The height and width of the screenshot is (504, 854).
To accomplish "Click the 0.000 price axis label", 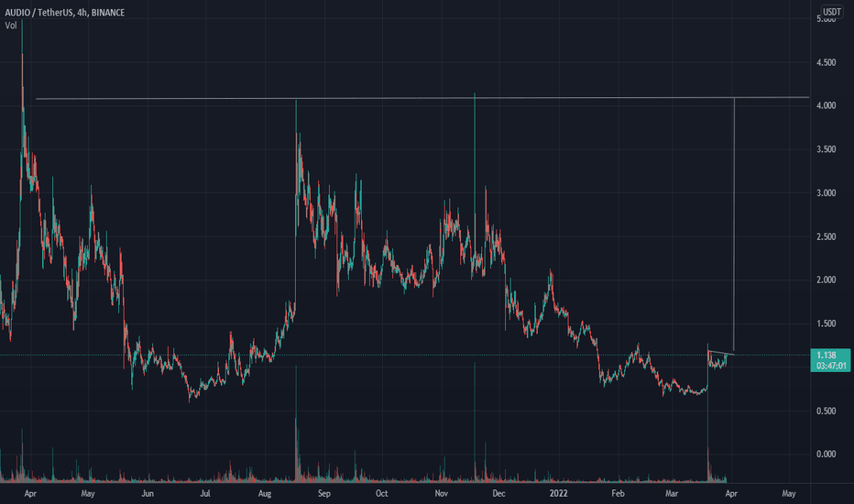I will (826, 454).
